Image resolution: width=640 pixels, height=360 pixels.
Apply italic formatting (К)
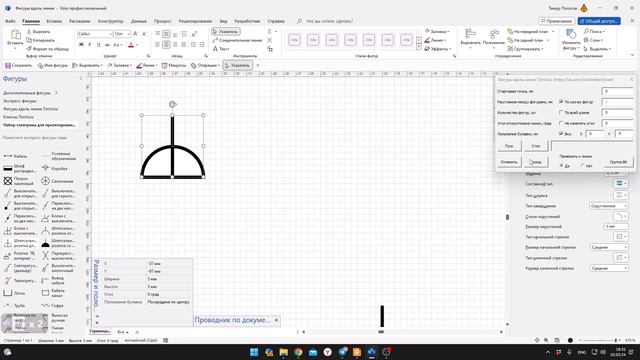[x=90, y=44]
